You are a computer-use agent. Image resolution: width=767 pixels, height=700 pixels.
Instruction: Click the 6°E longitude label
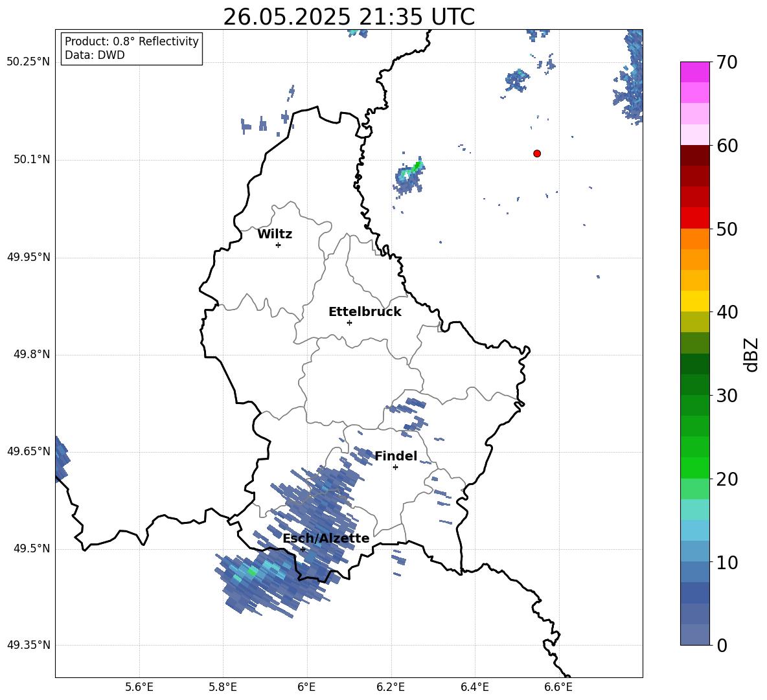click(306, 687)
